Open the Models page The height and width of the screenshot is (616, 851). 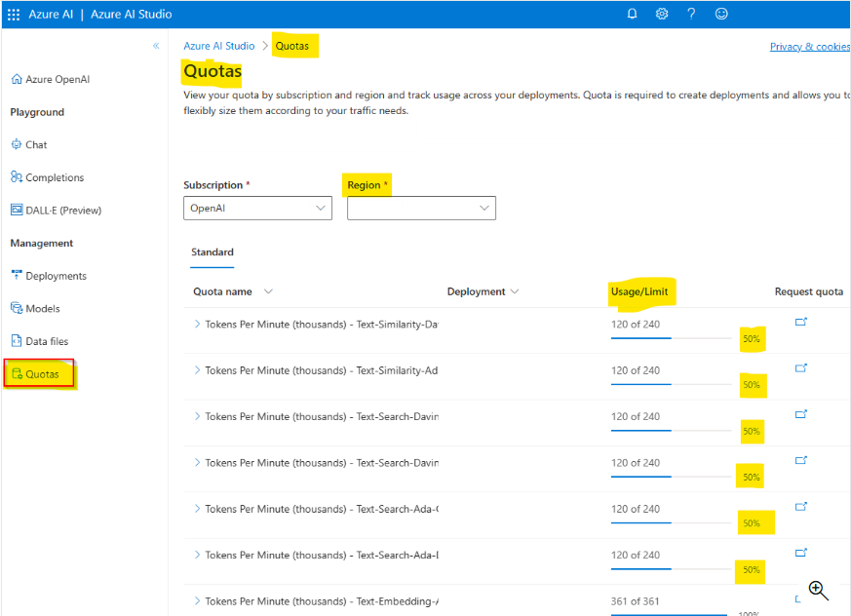(35, 308)
